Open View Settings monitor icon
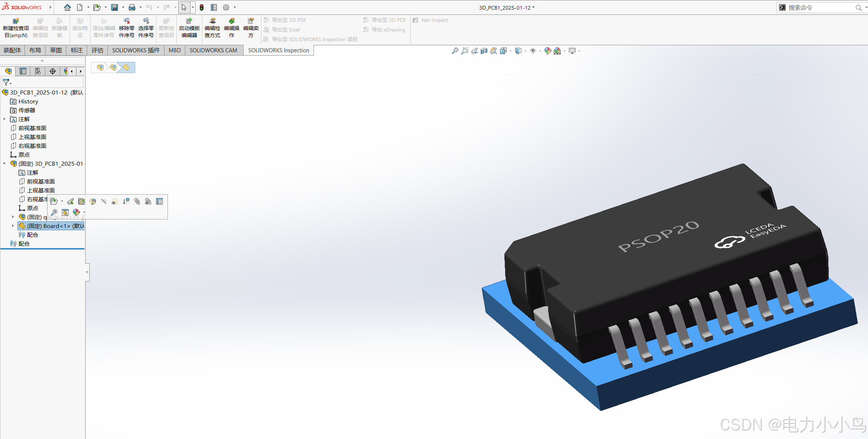 pyautogui.click(x=572, y=51)
